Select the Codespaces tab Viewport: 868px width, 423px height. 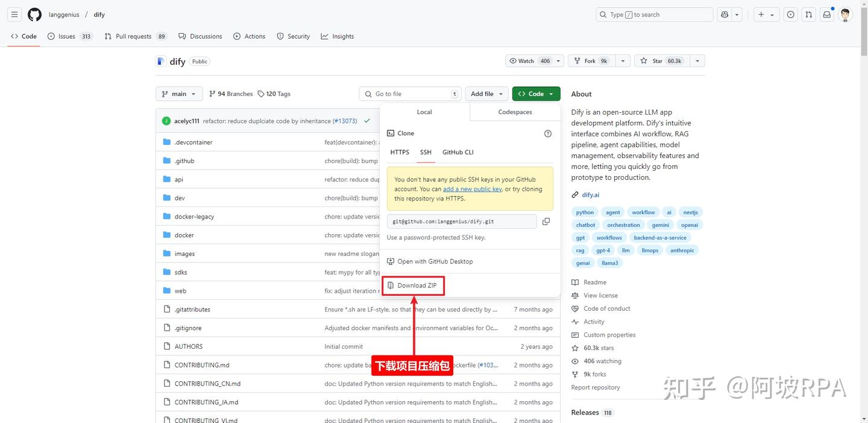coord(515,112)
